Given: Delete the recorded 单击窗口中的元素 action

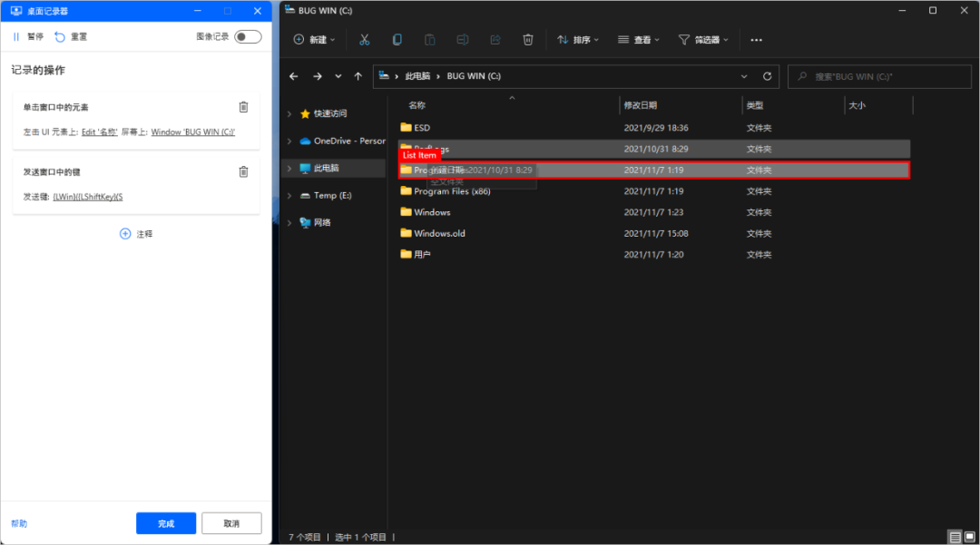Looking at the screenshot, I should pyautogui.click(x=243, y=107).
